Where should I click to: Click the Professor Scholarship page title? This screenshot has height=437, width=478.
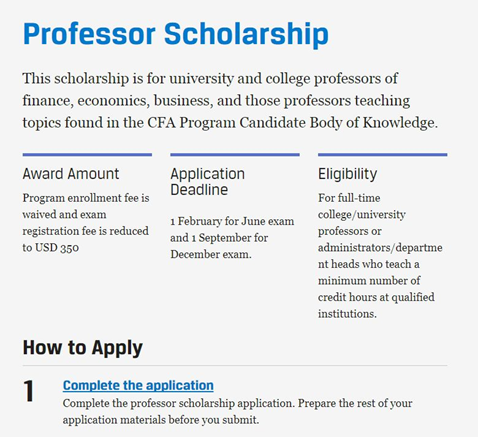[176, 34]
